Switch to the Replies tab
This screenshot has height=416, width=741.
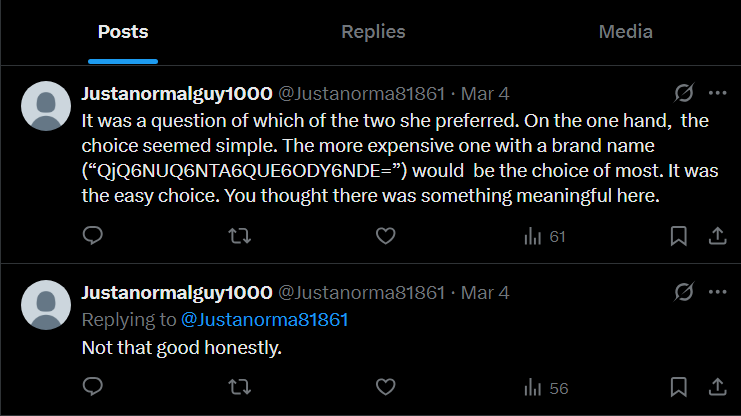[373, 32]
